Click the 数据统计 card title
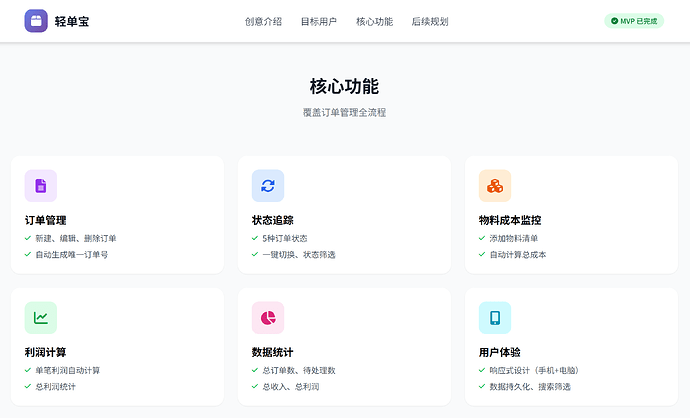 click(272, 352)
